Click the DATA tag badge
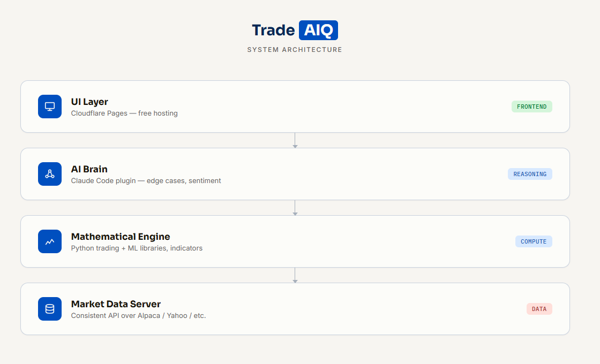Screen dimensions: 600x364 [x=539, y=309]
